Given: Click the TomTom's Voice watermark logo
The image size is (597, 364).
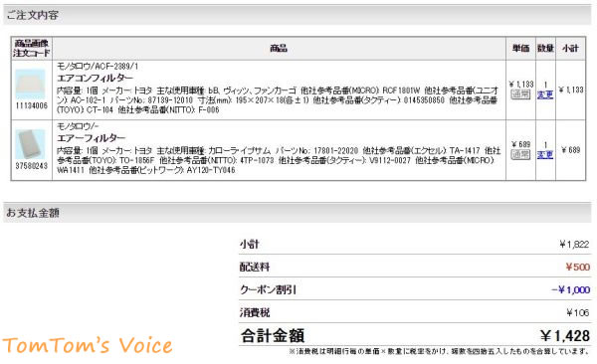Looking at the screenshot, I should coord(88,345).
